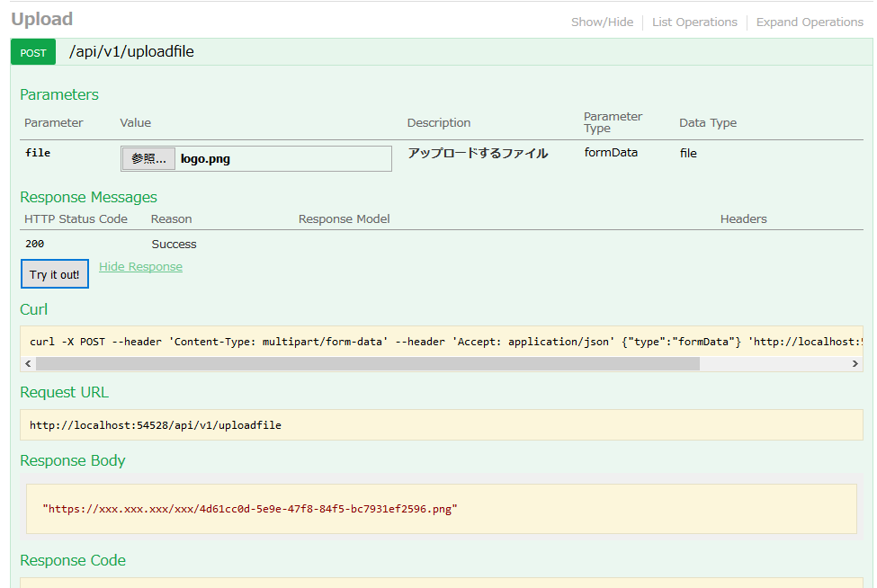The image size is (877, 588).
Task: Collapse the /api/v1/uploadfile operation path
Action: (x=131, y=51)
